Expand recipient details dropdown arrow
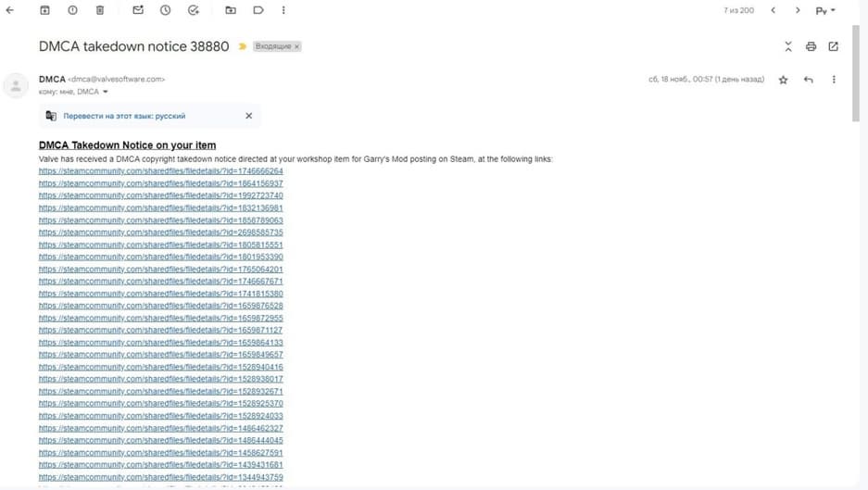The height and width of the screenshot is (490, 868). (106, 92)
